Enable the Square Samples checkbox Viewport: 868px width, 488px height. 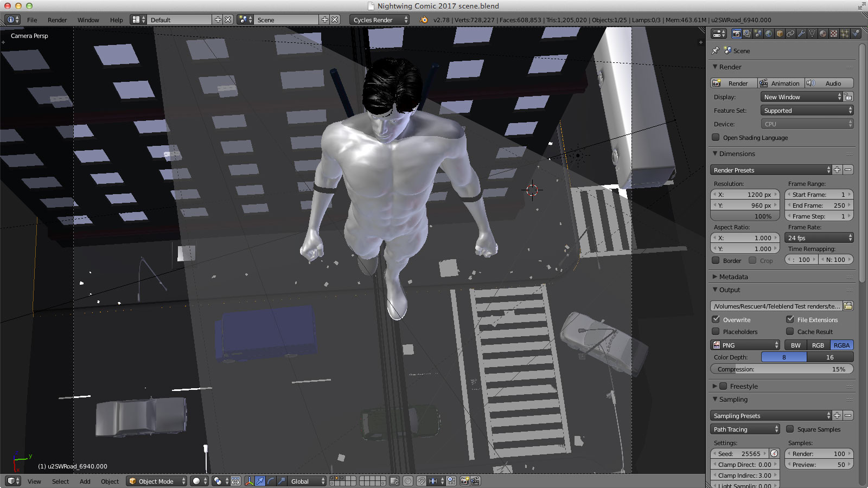click(x=790, y=429)
